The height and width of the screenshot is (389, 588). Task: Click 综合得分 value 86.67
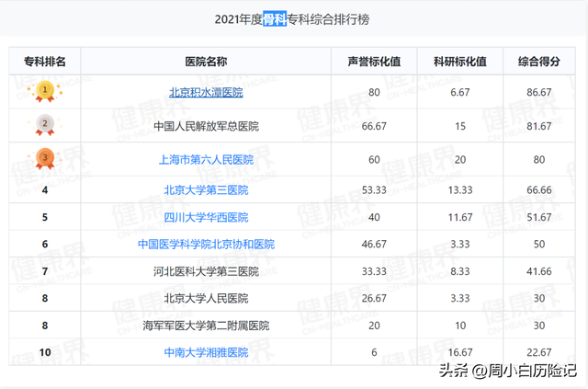coord(539,92)
